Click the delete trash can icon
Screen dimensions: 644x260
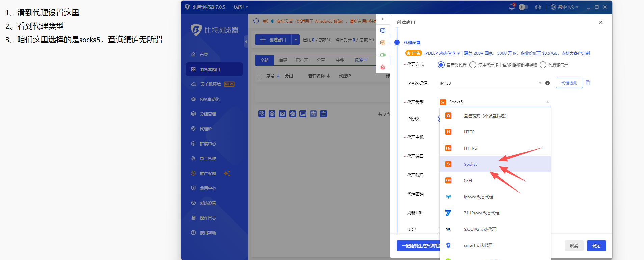pyautogui.click(x=324, y=114)
